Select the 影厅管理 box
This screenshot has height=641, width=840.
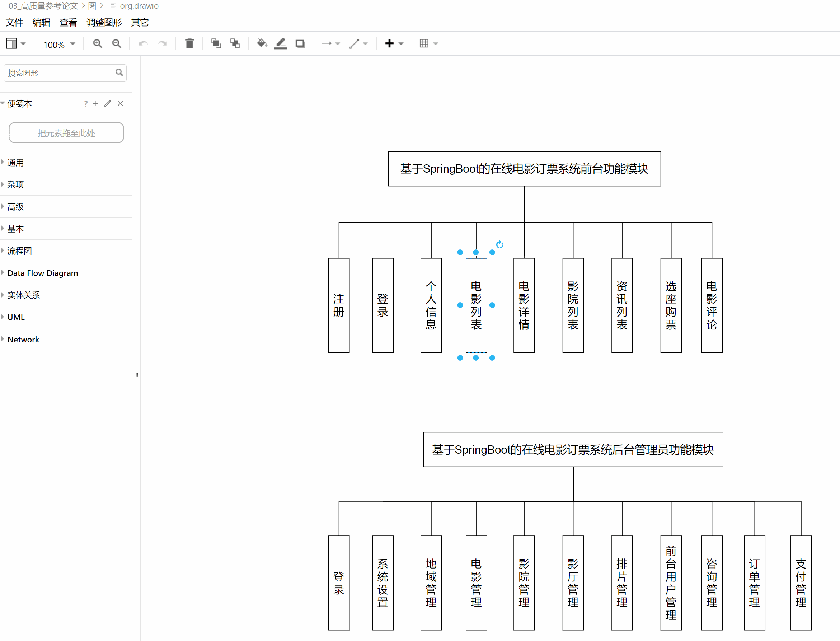point(573,583)
